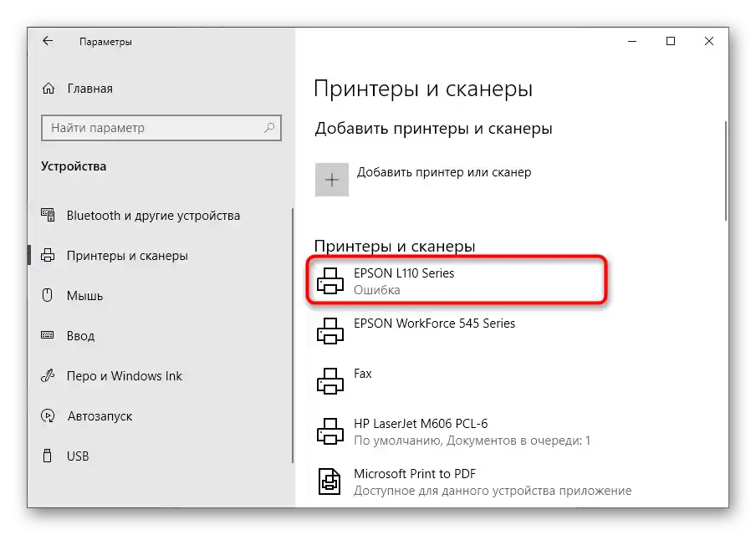Maximize the Параметры window
The image size is (756, 535).
click(670, 42)
